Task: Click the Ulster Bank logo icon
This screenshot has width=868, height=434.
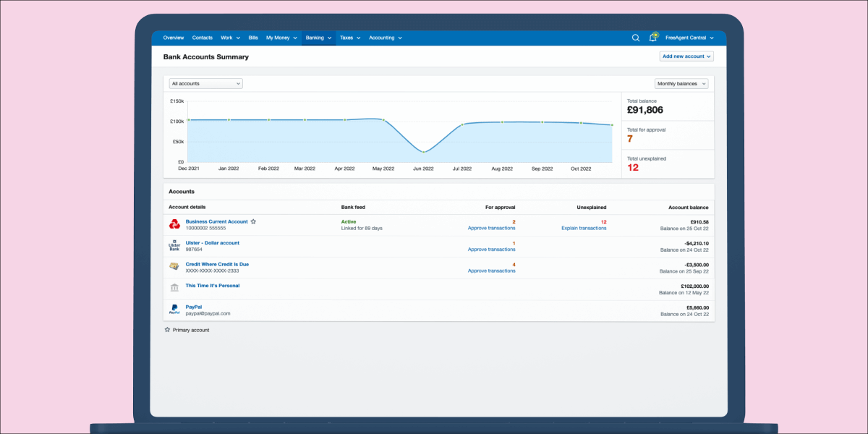Action: 174,246
